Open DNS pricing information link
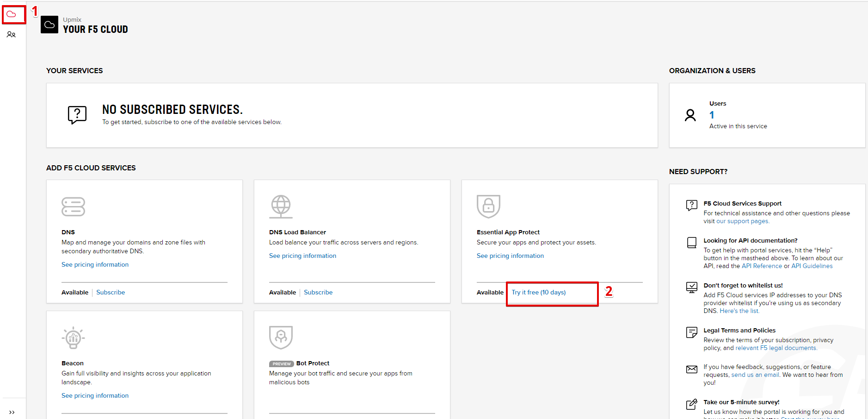This screenshot has width=868, height=419. tap(95, 264)
